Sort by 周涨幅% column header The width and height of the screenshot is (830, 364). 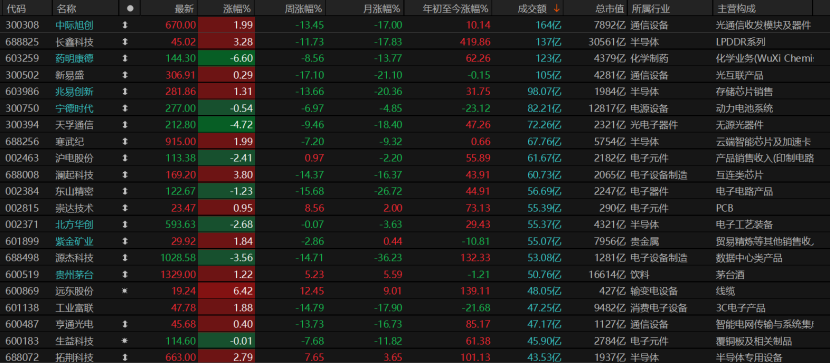[x=303, y=8]
